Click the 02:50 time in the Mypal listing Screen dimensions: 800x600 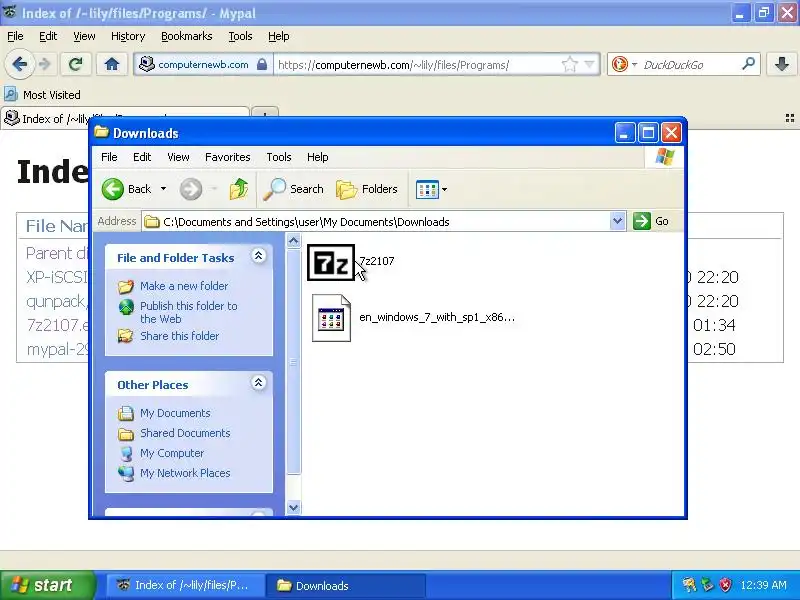(x=714, y=349)
